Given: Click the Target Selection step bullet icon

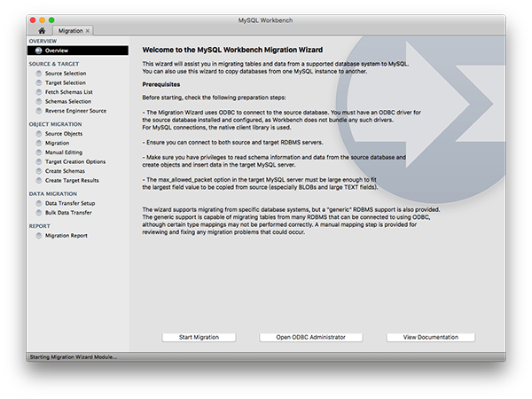Looking at the screenshot, I should coord(39,82).
